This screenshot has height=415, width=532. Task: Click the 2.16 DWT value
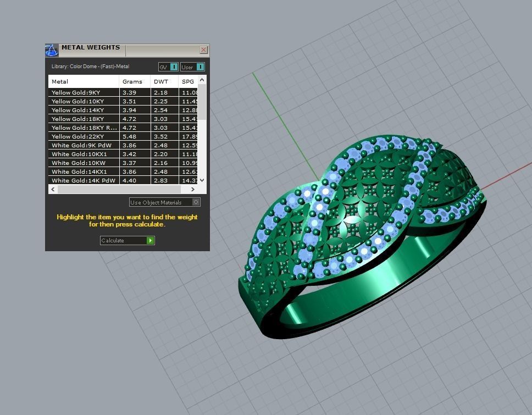(x=160, y=163)
